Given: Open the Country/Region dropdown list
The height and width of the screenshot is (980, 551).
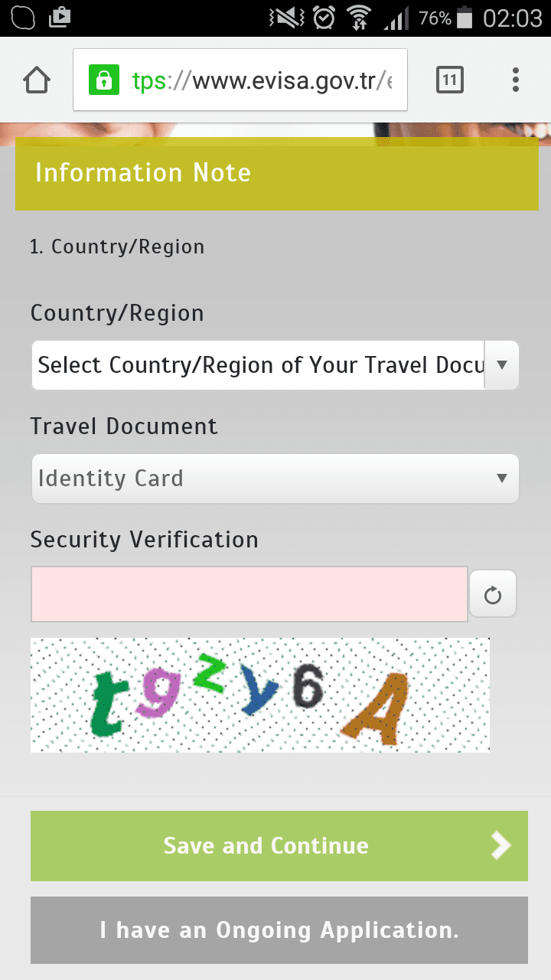Looking at the screenshot, I should pos(260,365).
